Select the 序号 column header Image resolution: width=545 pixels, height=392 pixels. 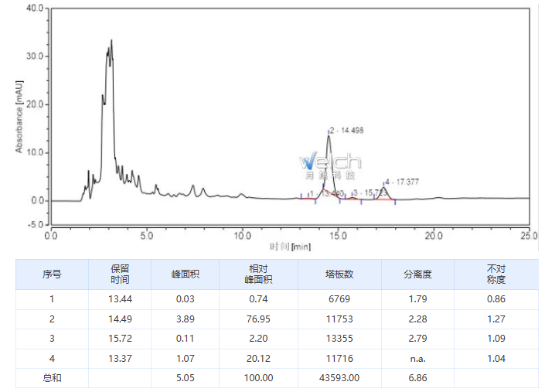(x=52, y=274)
